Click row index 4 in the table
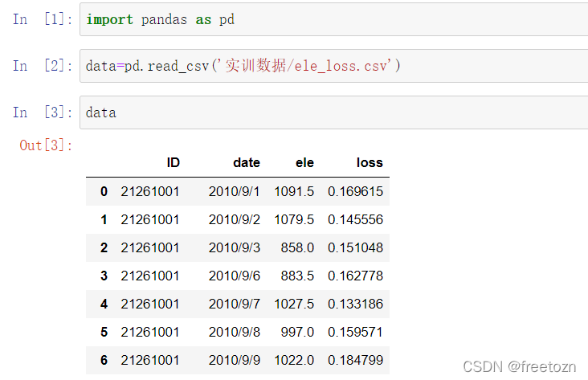 pos(104,304)
